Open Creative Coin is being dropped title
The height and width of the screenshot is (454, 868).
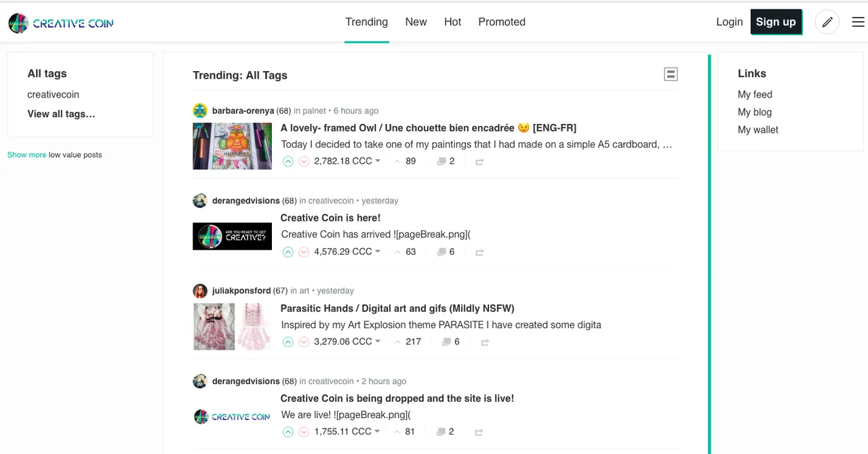[x=397, y=398]
